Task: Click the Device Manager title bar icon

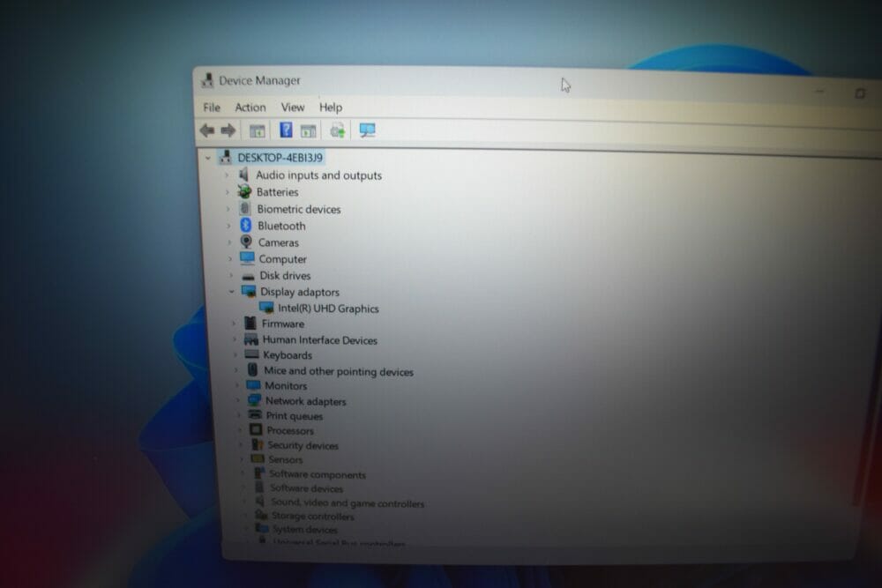Action: coord(207,80)
